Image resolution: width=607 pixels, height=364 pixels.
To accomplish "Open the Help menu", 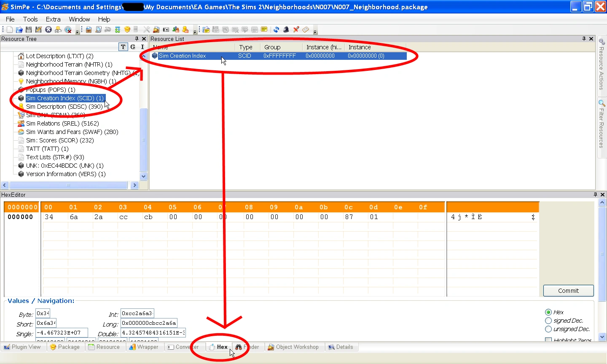I will coord(104,19).
